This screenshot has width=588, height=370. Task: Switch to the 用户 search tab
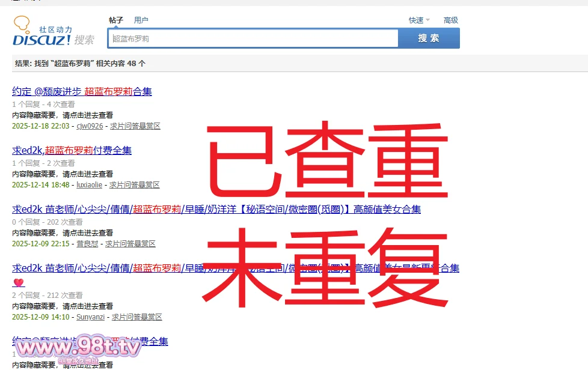(x=141, y=20)
